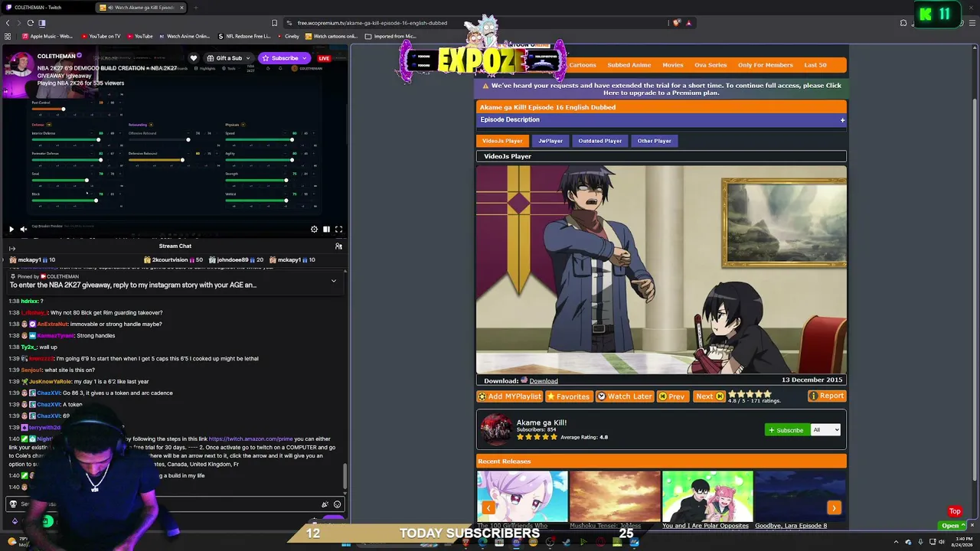Image resolution: width=980 pixels, height=551 pixels.
Task: Save episode to Watch Later
Action: click(626, 396)
